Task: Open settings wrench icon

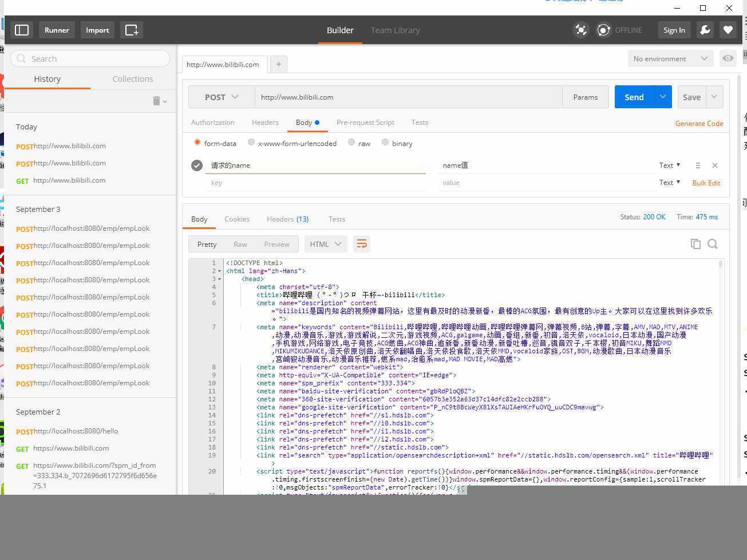Action: tap(705, 30)
